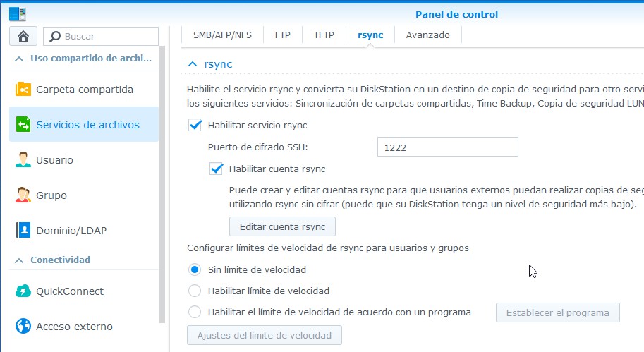The height and width of the screenshot is (352, 644).
Task: Toggle Habilitar cuenta rsync checkbox
Action: click(x=216, y=169)
